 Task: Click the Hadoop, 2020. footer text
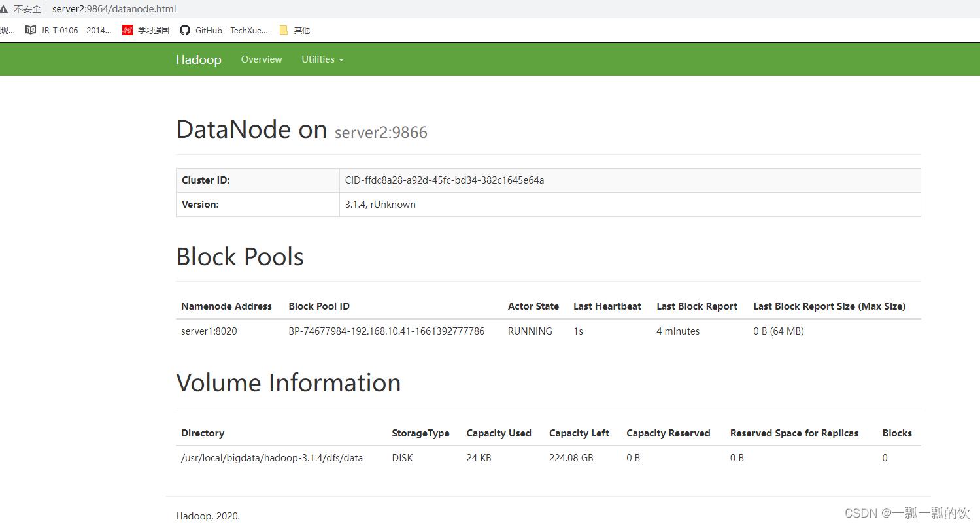click(208, 516)
